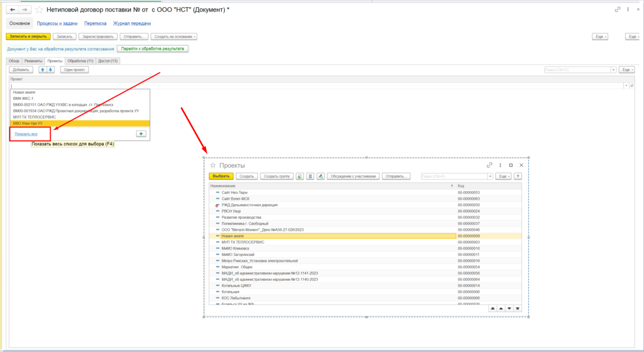This screenshot has height=352, width=644.
Task: Expand the Проект field dropdown arrow
Action: [626, 85]
